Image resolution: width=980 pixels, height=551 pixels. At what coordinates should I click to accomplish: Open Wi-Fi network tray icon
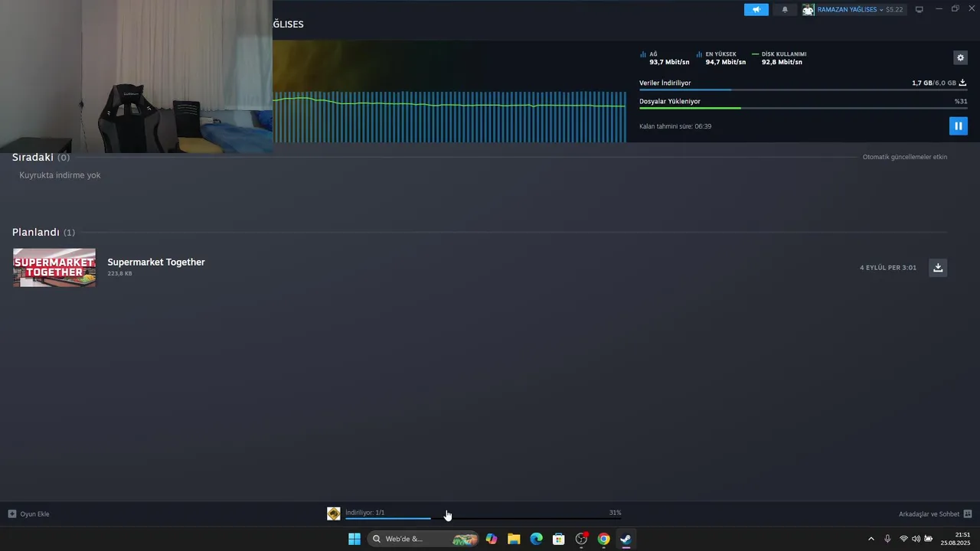903,539
